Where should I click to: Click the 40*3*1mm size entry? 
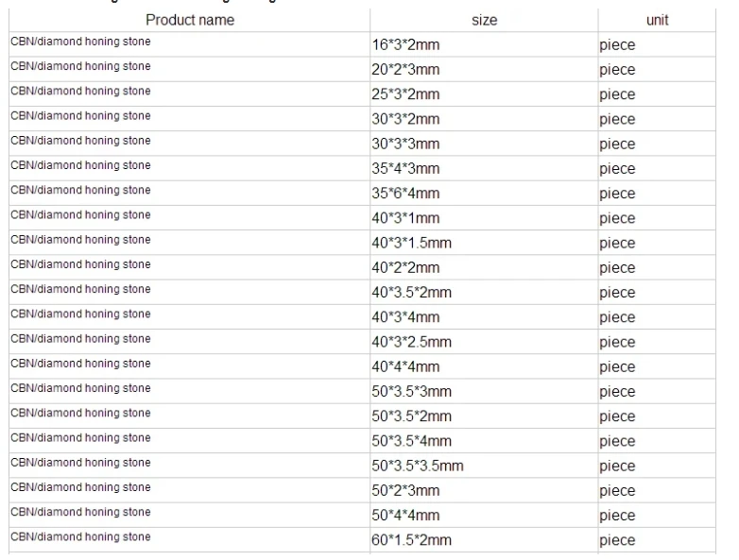(x=405, y=218)
